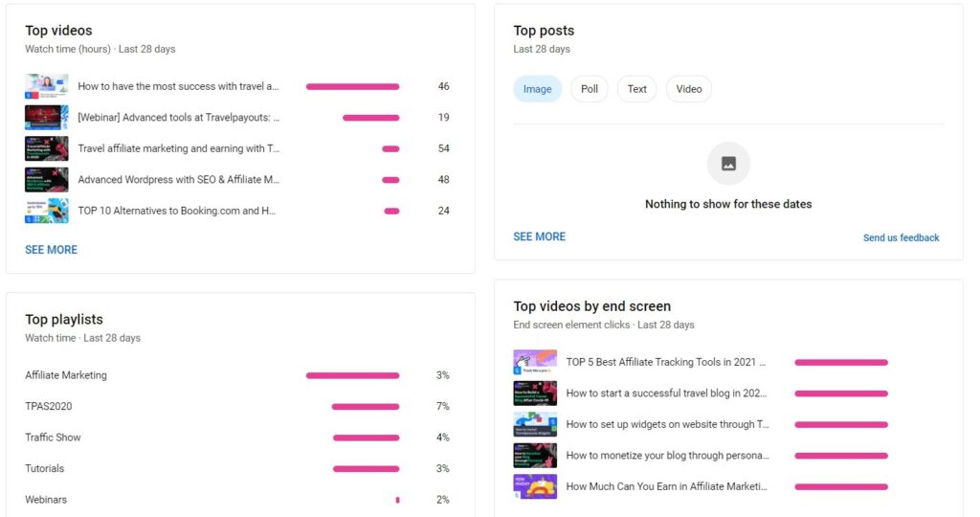
Task: Select the Image filter chip
Action: click(x=537, y=89)
